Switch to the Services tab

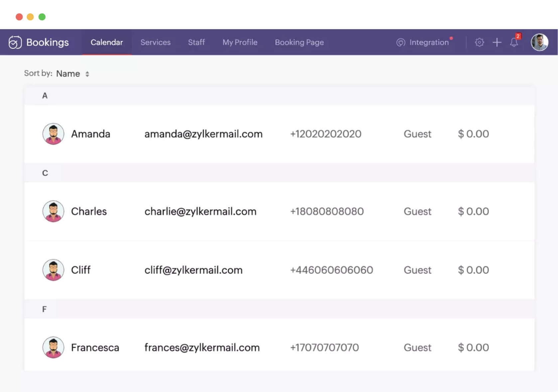(155, 42)
